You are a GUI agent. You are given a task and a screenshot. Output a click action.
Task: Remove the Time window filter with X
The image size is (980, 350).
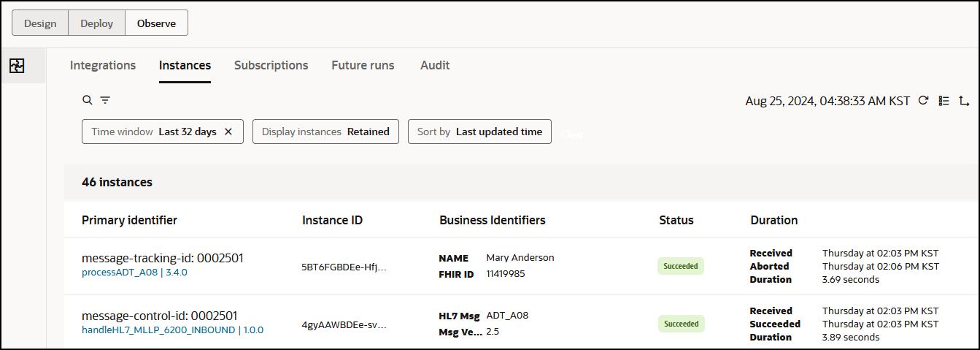pos(228,132)
